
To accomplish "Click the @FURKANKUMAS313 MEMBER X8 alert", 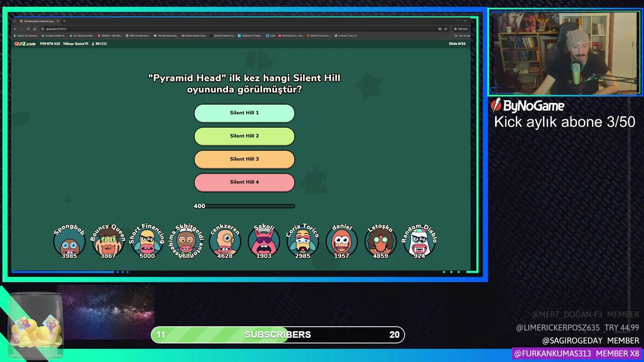I will click(577, 353).
